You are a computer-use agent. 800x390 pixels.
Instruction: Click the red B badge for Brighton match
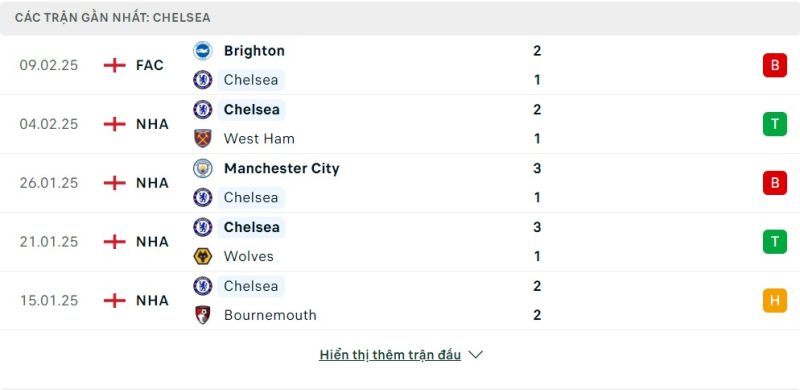pos(774,65)
